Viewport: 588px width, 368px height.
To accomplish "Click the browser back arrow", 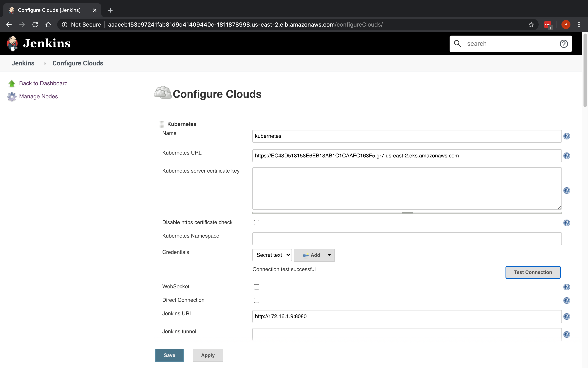I will (9, 25).
